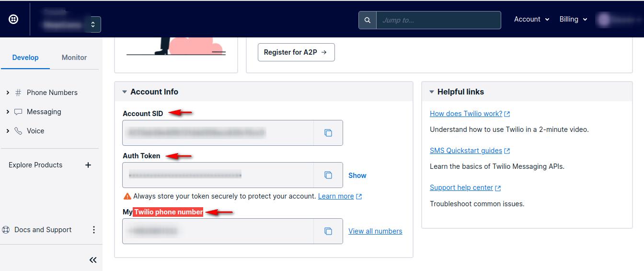
Task: Open Docs and Support
Action: (x=43, y=230)
